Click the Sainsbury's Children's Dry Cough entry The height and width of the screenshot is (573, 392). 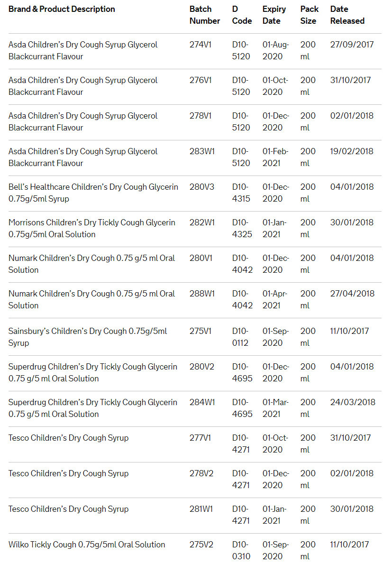88,337
